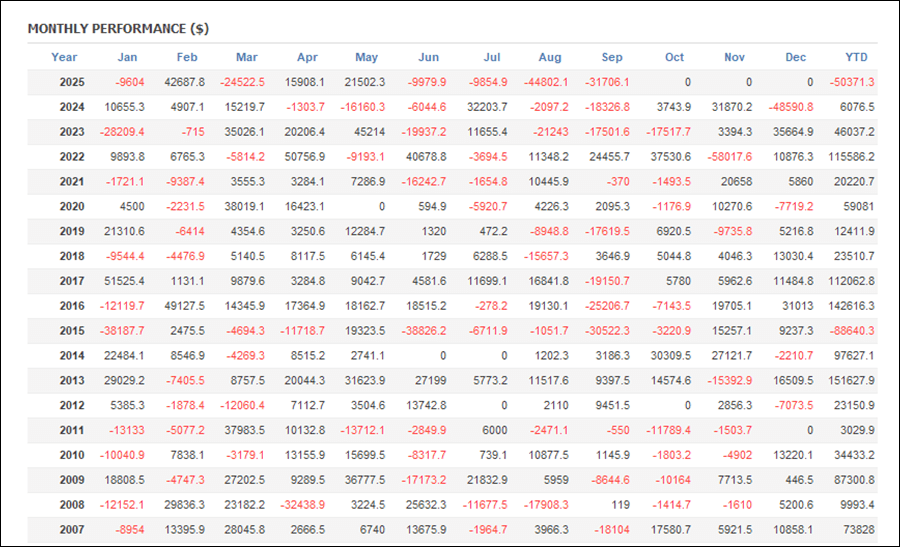Click the Jan column header
900x547 pixels.
click(127, 57)
